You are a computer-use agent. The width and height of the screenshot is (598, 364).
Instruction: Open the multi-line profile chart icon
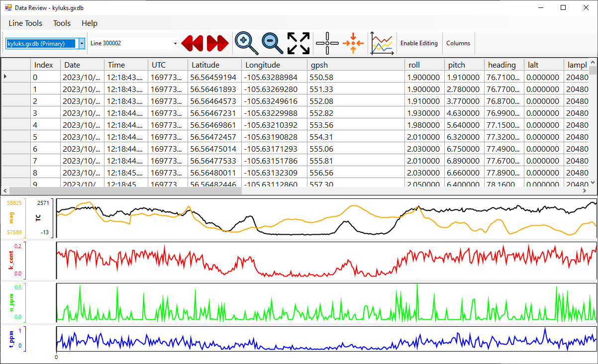pos(382,43)
